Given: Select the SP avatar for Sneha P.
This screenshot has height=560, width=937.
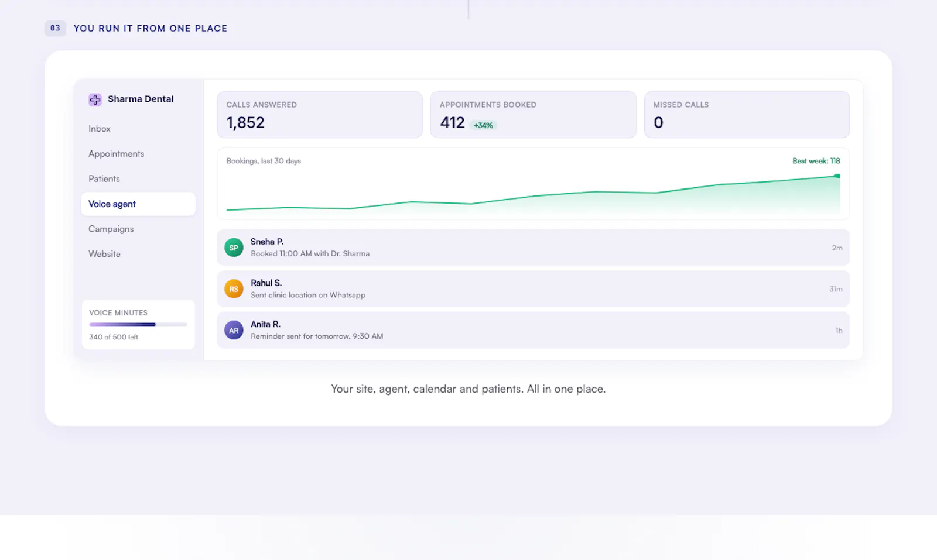Looking at the screenshot, I should [234, 248].
